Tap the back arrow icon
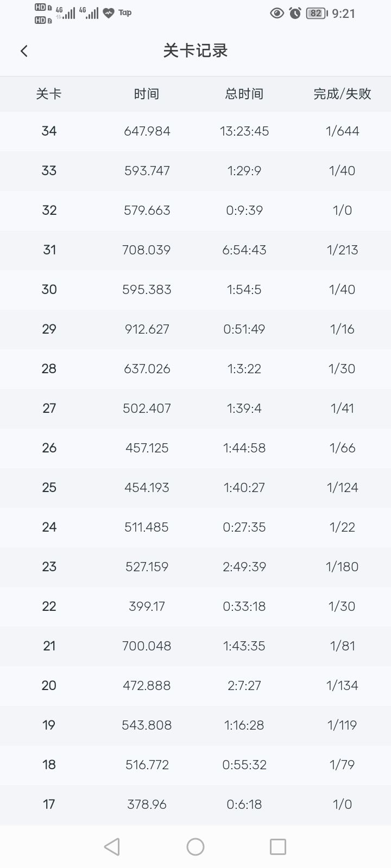This screenshot has height=868, width=391. pos(24,51)
